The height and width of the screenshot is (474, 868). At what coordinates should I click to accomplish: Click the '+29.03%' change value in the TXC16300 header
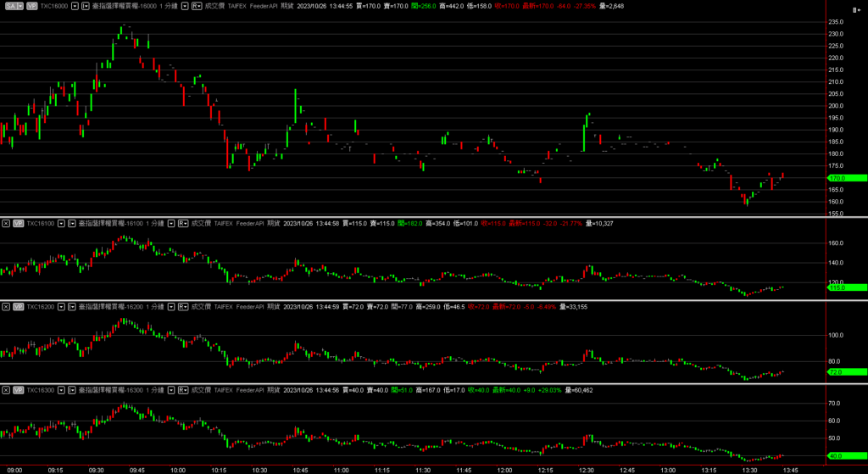(549, 390)
